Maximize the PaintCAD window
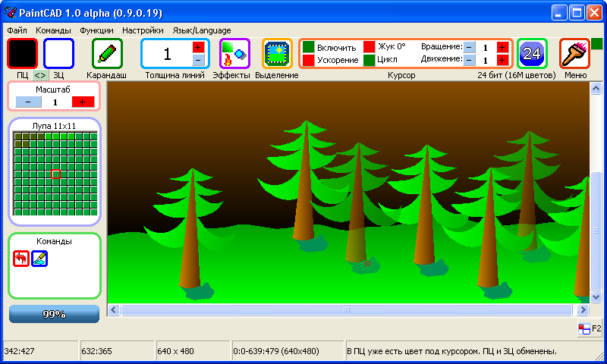This screenshot has width=607, height=364. click(577, 13)
